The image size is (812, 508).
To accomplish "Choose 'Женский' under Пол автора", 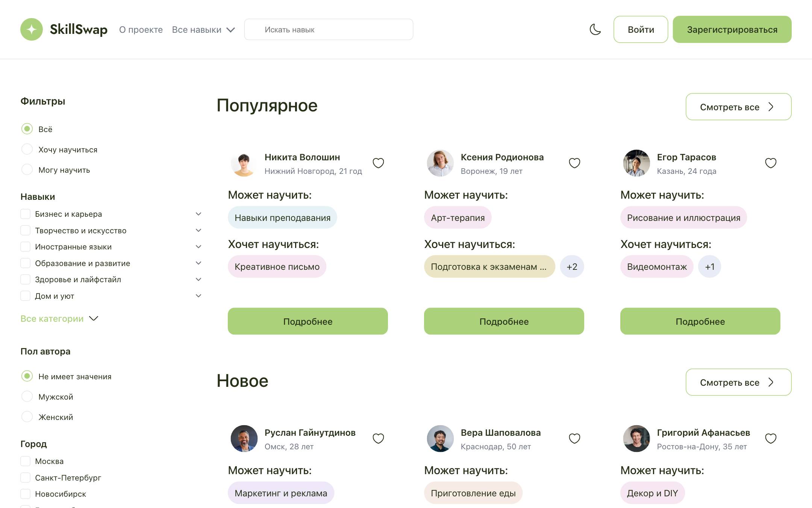I will (x=27, y=417).
